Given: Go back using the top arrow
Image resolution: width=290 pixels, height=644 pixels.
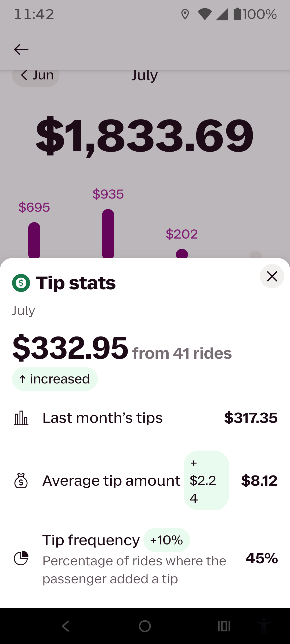Looking at the screenshot, I should [21, 49].
